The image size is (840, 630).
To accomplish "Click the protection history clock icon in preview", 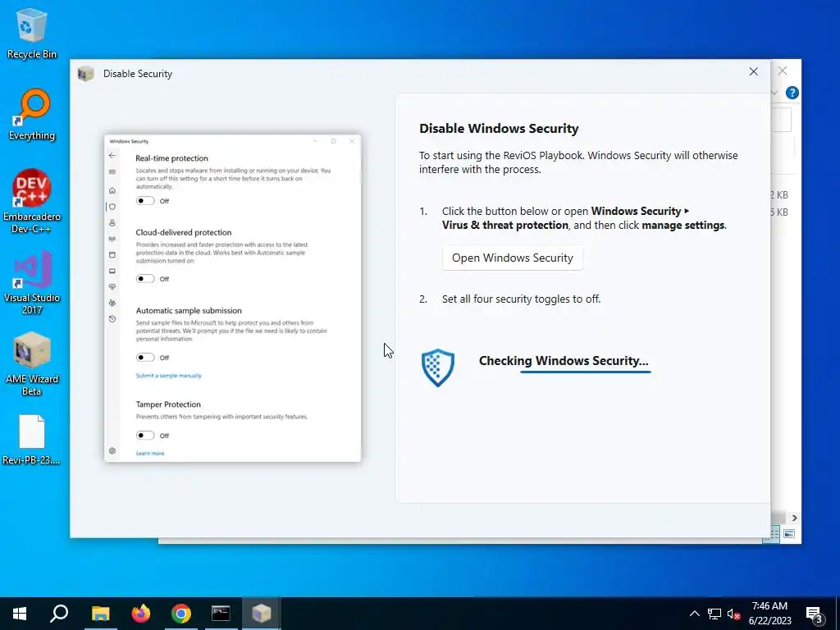I will coord(112,319).
